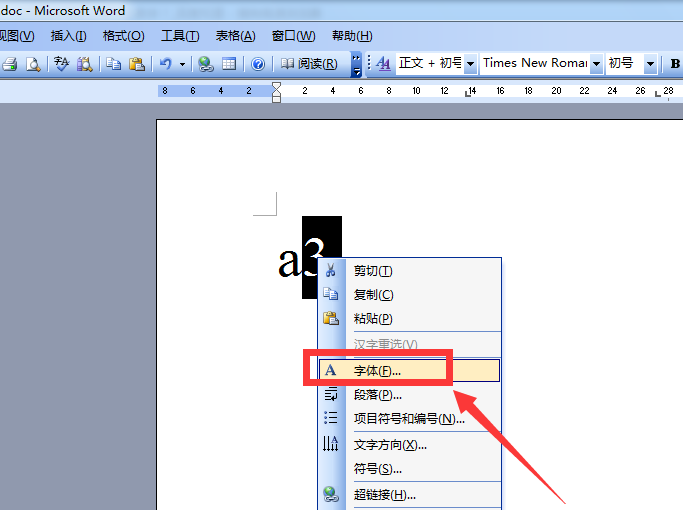This screenshot has height=510, width=683.
Task: Click the bullets list icon in context menu
Action: tap(331, 418)
